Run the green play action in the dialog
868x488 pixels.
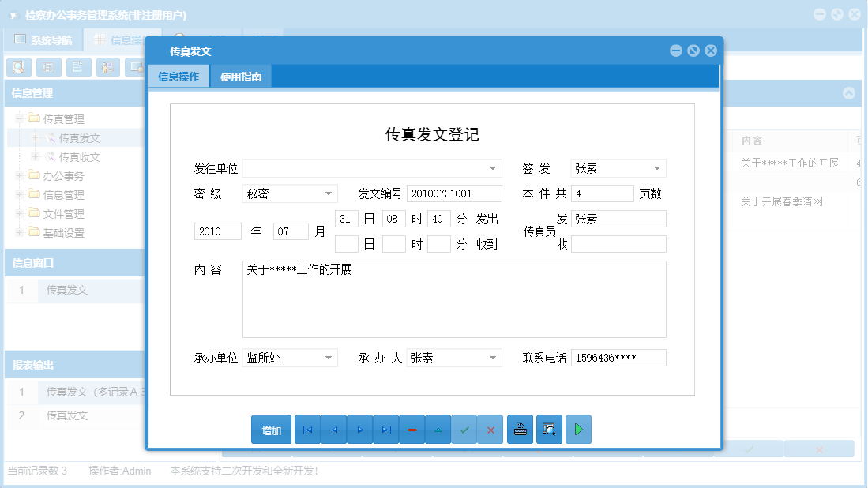click(577, 429)
